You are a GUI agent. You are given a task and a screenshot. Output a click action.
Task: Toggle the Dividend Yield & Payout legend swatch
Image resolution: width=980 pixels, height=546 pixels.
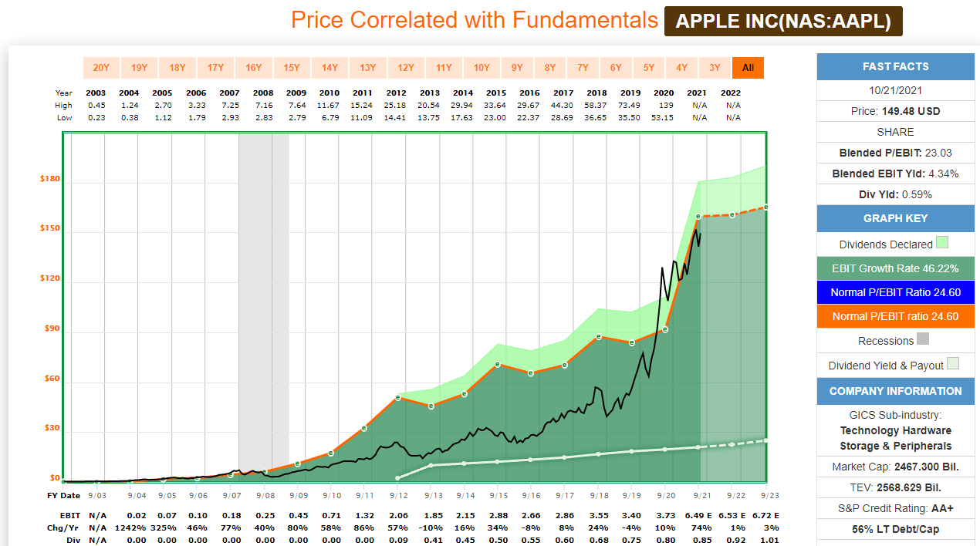895,365
